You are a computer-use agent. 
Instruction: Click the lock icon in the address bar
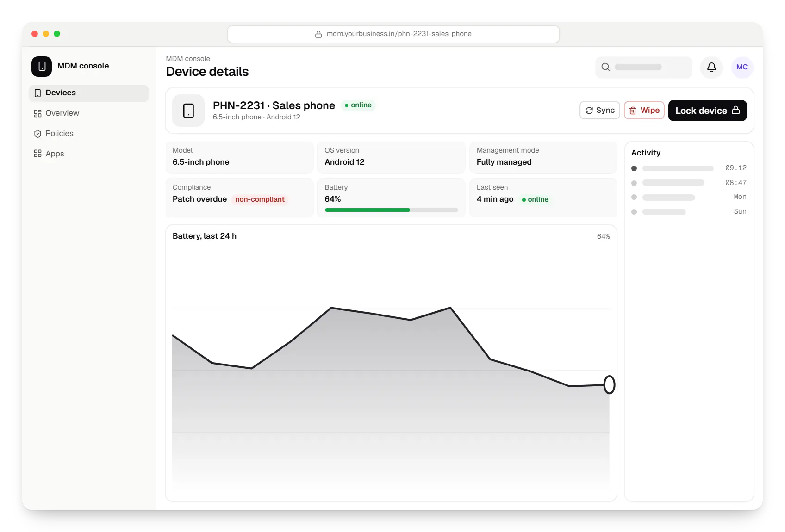[x=318, y=34]
